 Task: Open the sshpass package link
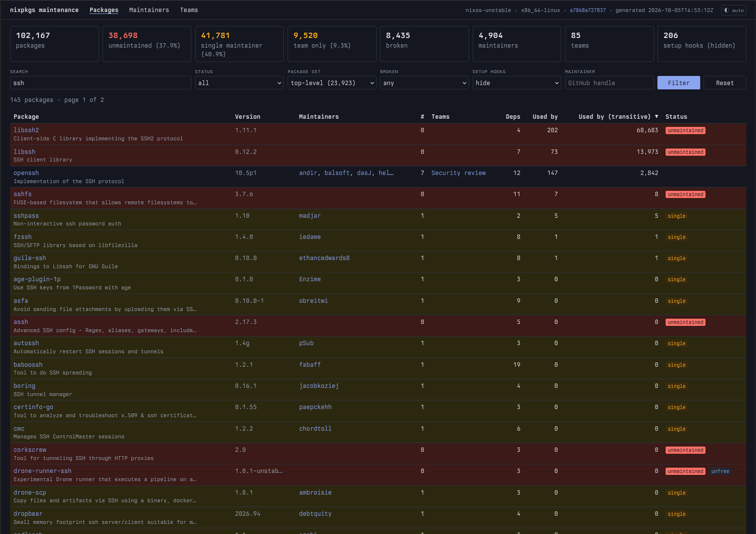coord(26,216)
